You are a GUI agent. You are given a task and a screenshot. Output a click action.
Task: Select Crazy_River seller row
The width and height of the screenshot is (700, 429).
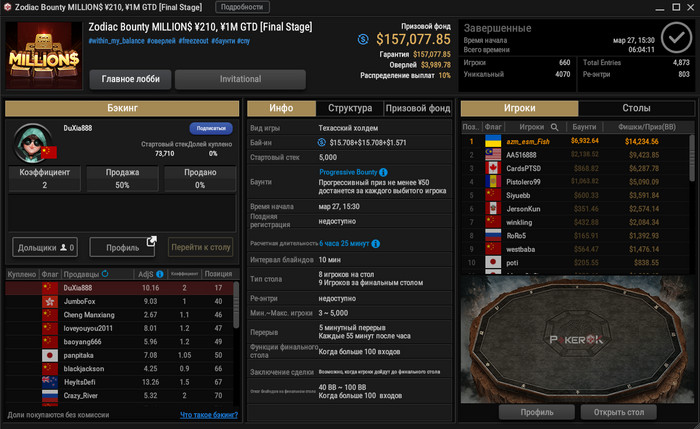point(119,396)
